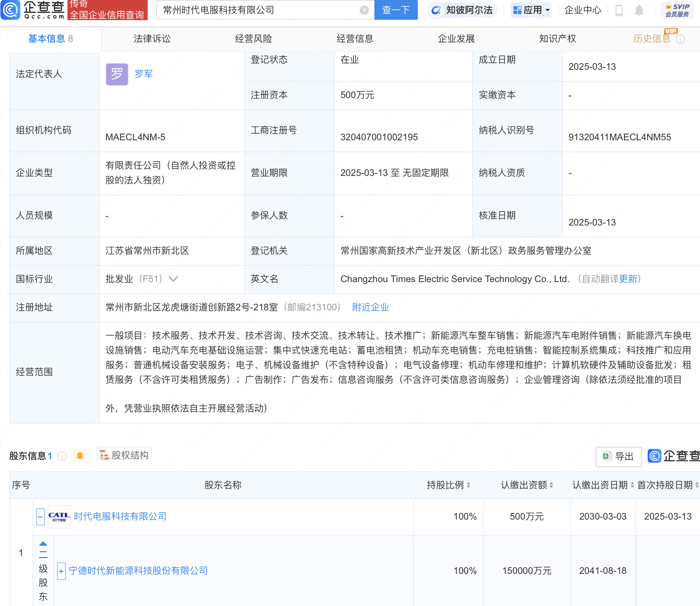Click the 罗 avatar of the legal representative
700x606 pixels.
click(117, 74)
